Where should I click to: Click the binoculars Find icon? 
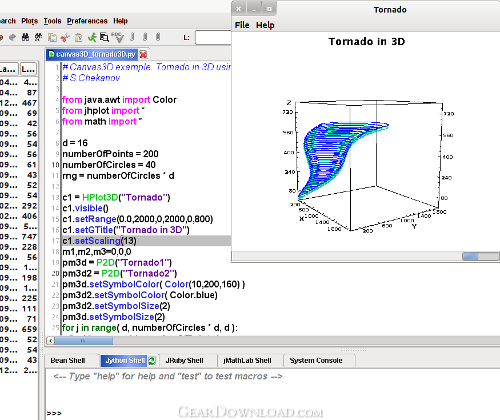pos(25,37)
